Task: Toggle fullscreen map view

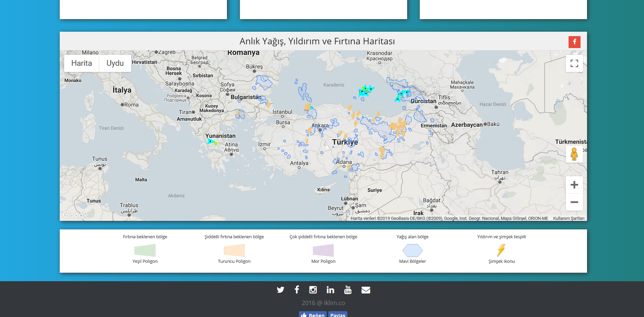Action: (x=574, y=63)
